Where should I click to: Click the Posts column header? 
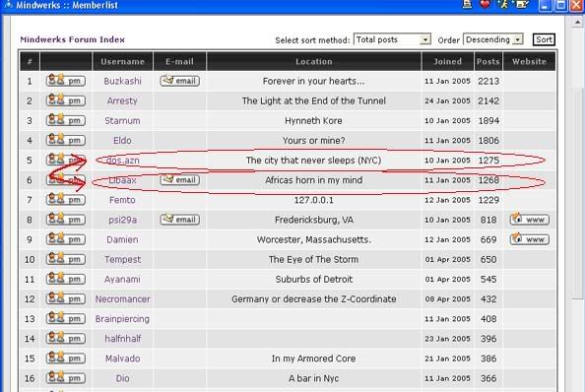pos(488,61)
